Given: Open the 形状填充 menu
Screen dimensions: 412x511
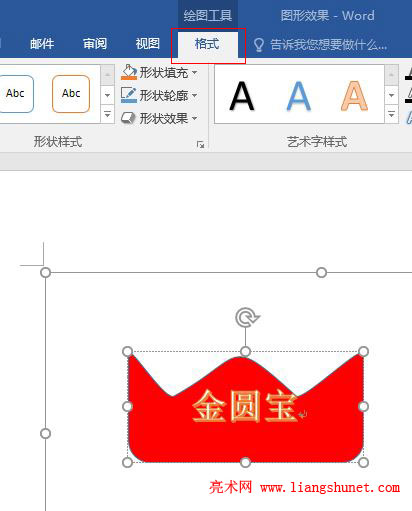Looking at the screenshot, I should click(159, 72).
